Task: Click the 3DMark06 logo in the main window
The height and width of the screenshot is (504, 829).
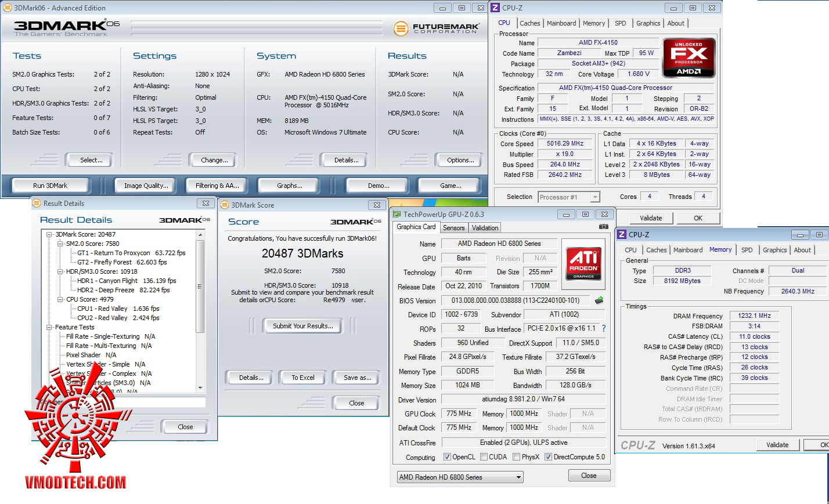Action: click(67, 27)
